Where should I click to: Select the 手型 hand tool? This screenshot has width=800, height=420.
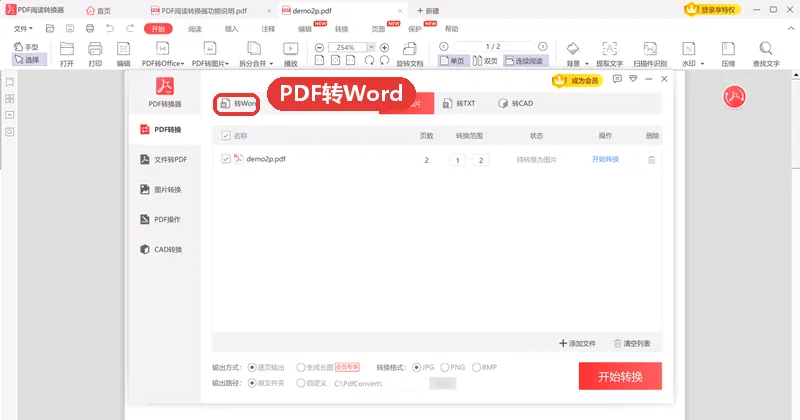click(x=26, y=47)
